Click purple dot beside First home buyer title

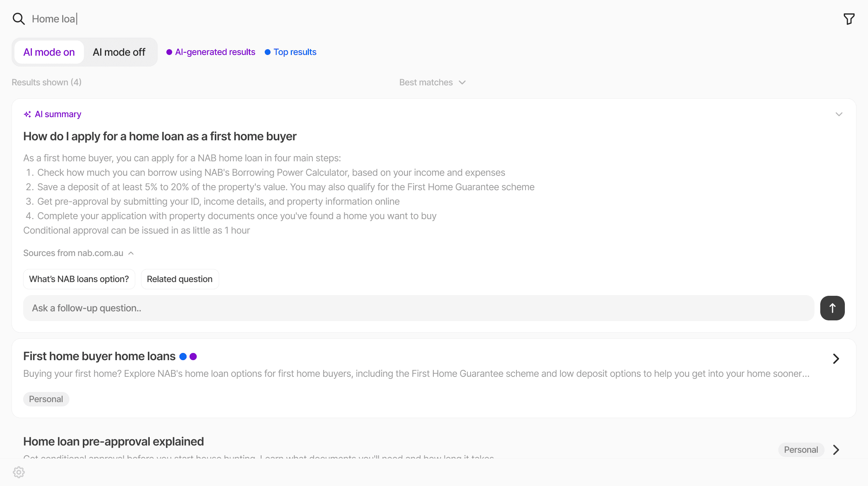(x=193, y=357)
